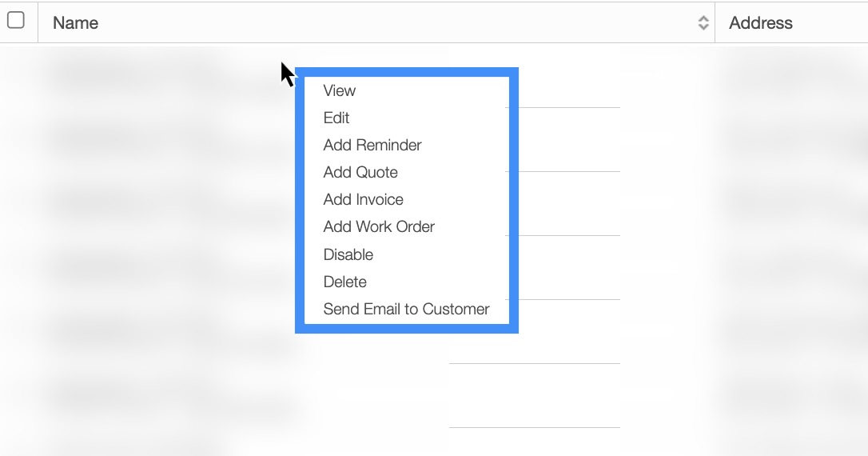The height and width of the screenshot is (456, 868).
Task: Tick the select-all checkbox in the header
Action: (x=15, y=21)
